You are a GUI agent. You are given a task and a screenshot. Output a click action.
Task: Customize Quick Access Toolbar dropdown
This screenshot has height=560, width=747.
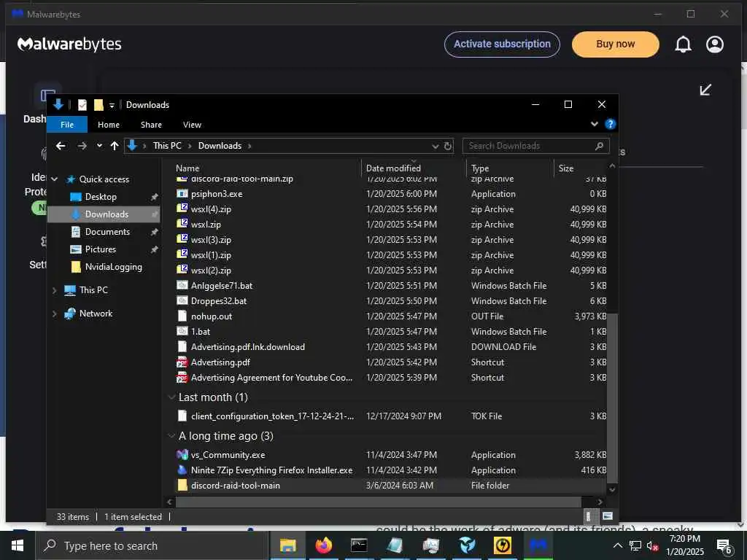(112, 105)
